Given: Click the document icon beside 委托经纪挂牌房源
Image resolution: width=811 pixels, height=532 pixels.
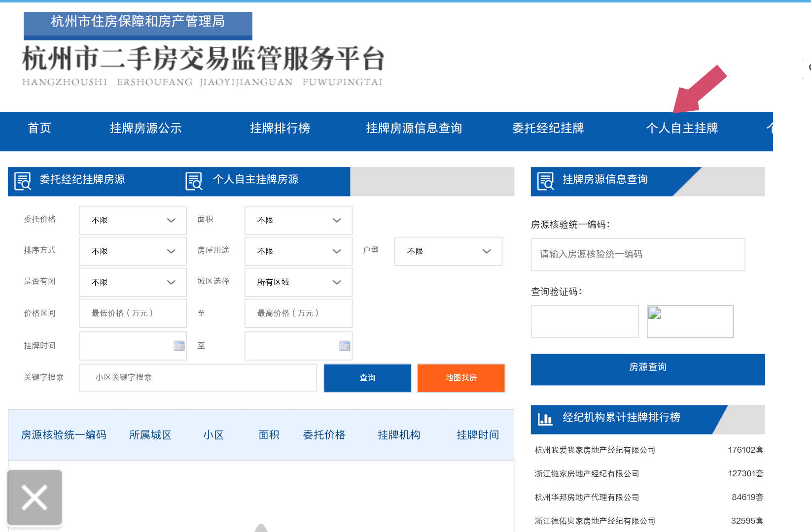Looking at the screenshot, I should coord(22,181).
